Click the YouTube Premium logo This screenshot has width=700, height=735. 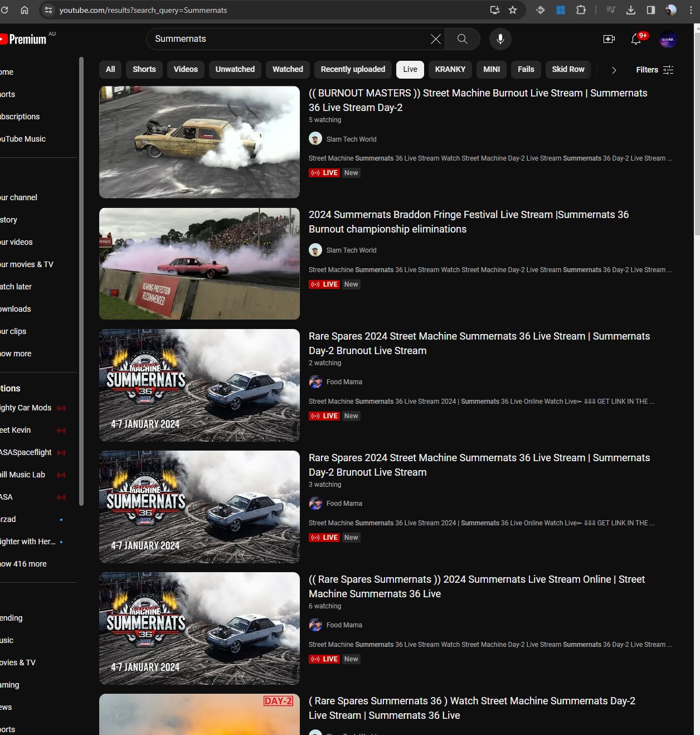click(23, 39)
